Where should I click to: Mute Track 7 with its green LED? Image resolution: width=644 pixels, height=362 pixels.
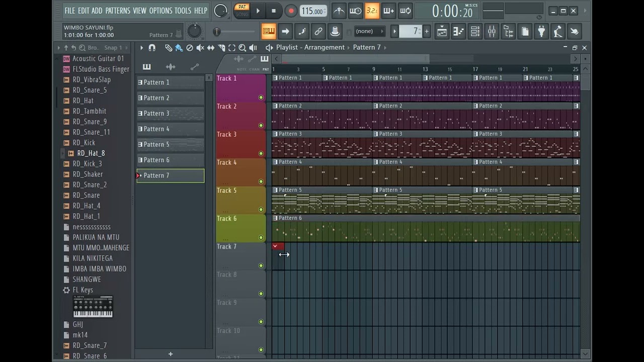261,265
